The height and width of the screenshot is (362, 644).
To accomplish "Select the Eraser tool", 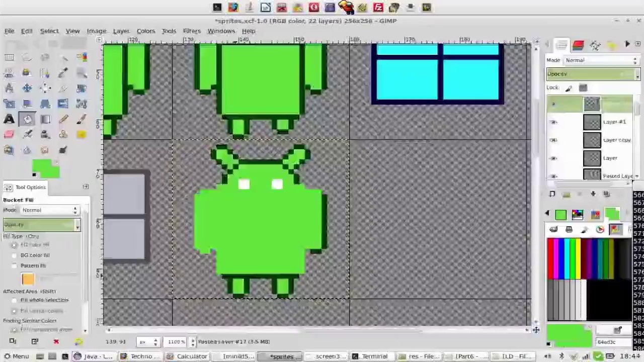I will point(9,134).
